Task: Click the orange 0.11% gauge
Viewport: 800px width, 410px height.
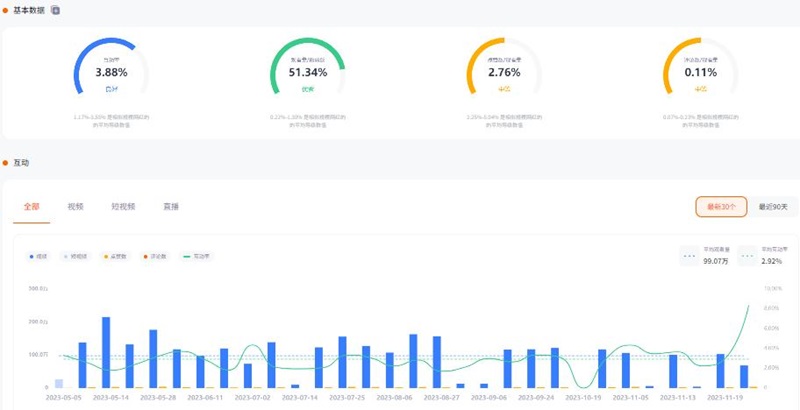Action: [700, 72]
